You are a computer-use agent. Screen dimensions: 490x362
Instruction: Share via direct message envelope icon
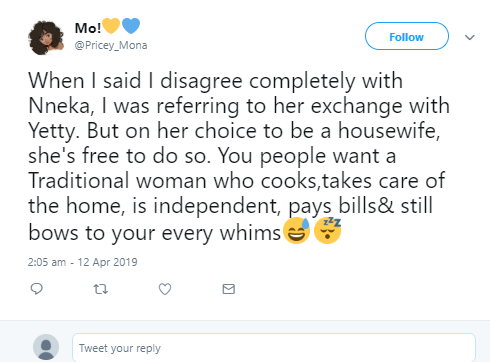click(x=229, y=289)
